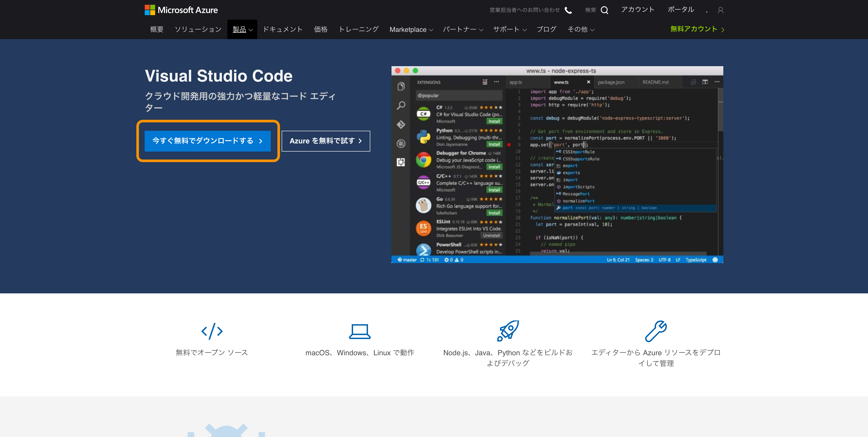Open the 価格 pricing menu item
The width and height of the screenshot is (868, 437).
(321, 30)
